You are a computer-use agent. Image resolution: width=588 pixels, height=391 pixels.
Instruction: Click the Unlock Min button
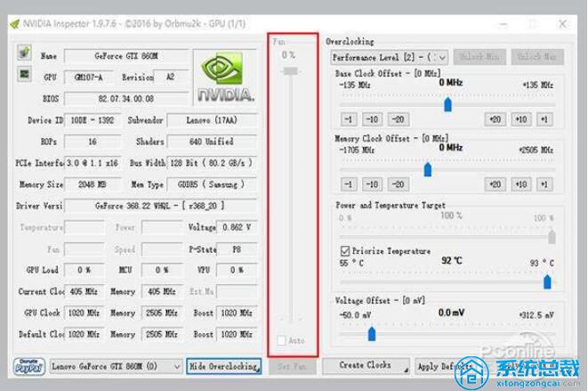479,57
